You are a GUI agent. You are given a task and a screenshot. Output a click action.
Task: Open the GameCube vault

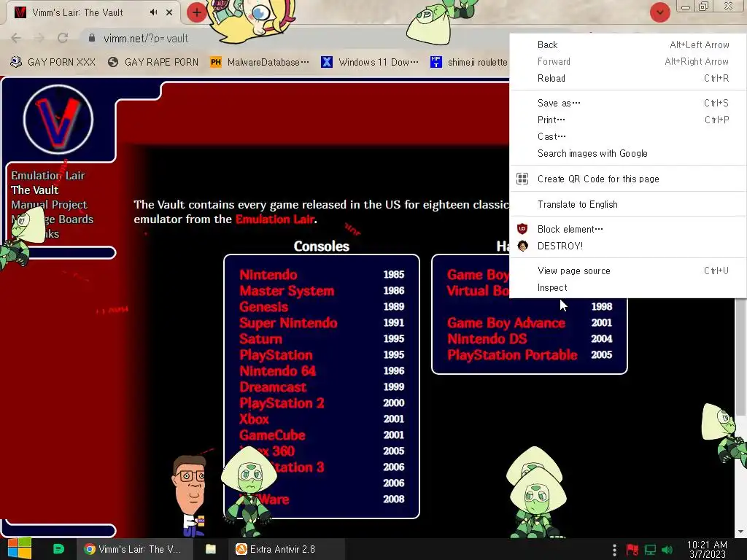[272, 435]
